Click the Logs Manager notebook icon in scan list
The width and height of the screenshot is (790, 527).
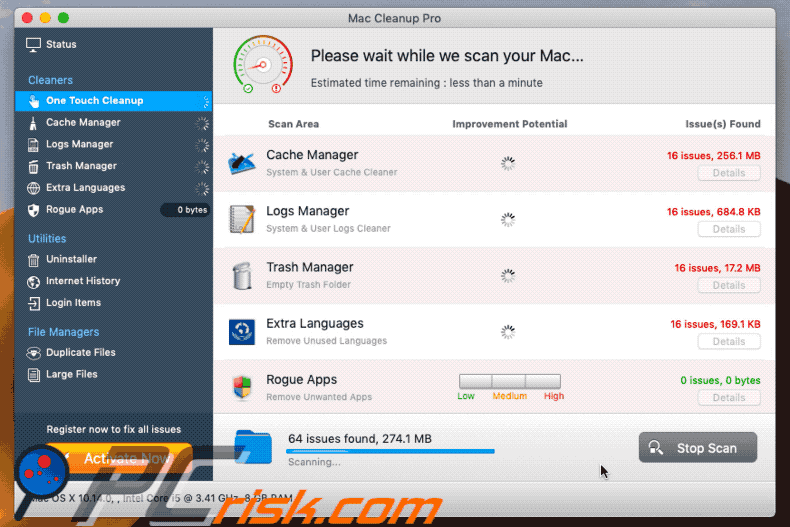[242, 219]
